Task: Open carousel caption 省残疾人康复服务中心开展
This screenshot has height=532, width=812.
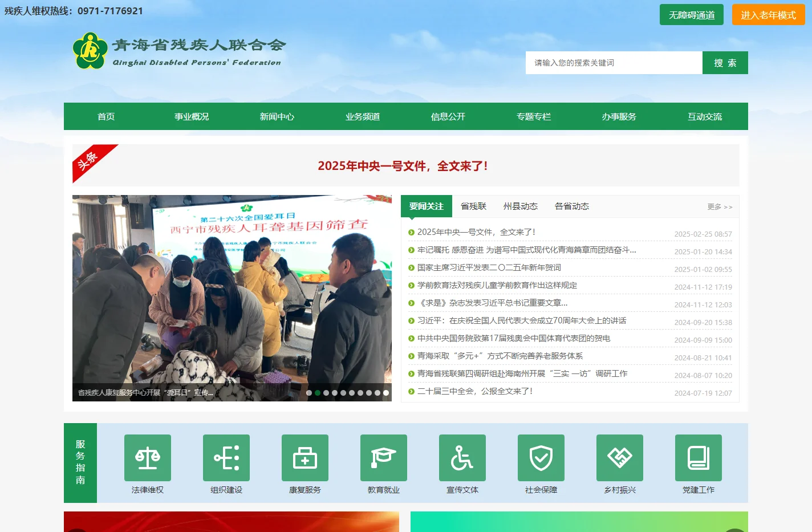Action: (x=145, y=392)
